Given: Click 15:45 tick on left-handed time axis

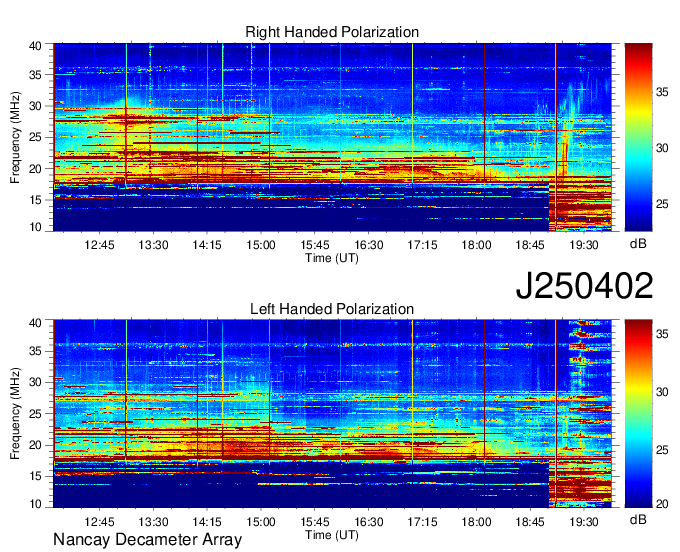Looking at the screenshot, I should pyautogui.click(x=315, y=522).
